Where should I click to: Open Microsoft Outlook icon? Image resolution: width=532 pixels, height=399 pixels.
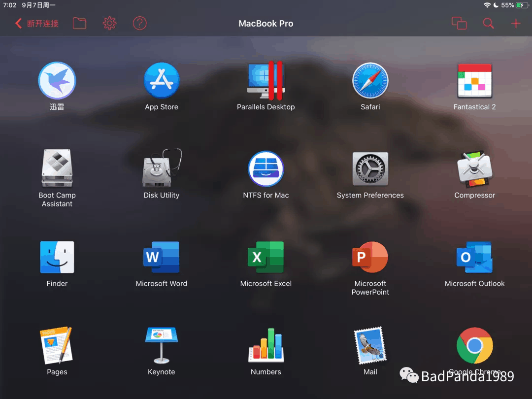[x=475, y=257]
